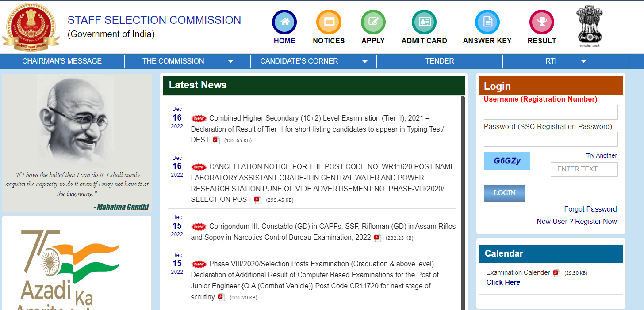Image resolution: width=644 pixels, height=310 pixels.
Task: Open the Result trophy icon
Action: pyautogui.click(x=542, y=22)
